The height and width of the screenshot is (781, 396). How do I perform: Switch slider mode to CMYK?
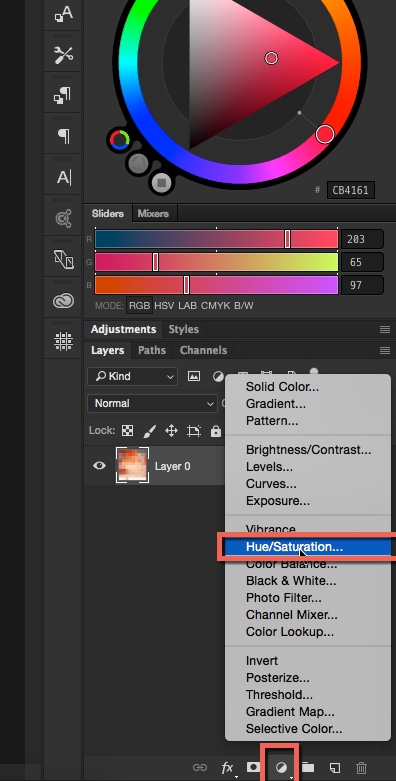(215, 305)
